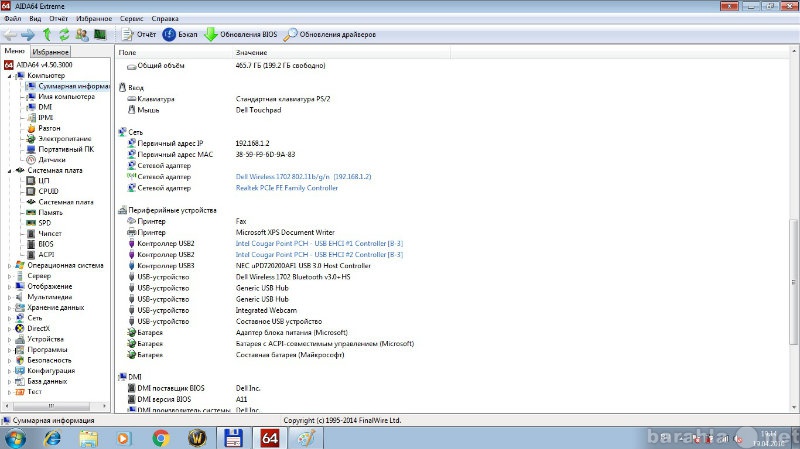Select Суммарная информация tree item

[68, 86]
